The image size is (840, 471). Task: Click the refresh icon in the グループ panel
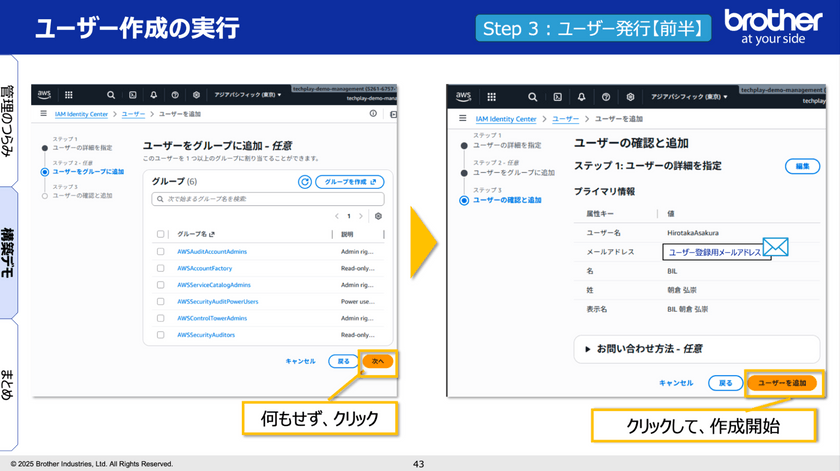[x=304, y=182]
